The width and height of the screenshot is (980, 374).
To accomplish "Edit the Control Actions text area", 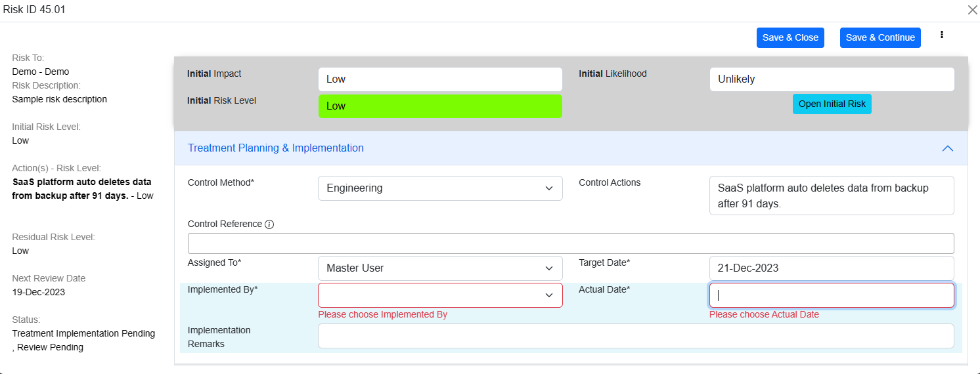I will tap(832, 196).
